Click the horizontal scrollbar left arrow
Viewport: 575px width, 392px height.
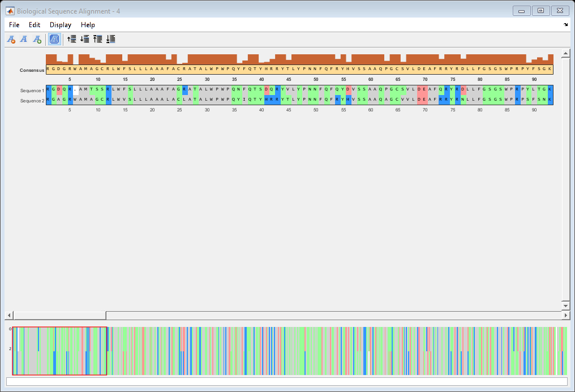tap(10, 315)
